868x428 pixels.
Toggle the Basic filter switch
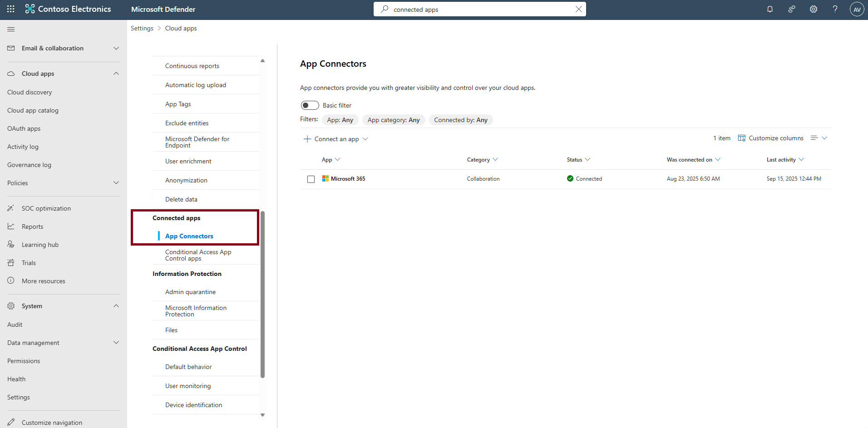tap(310, 105)
